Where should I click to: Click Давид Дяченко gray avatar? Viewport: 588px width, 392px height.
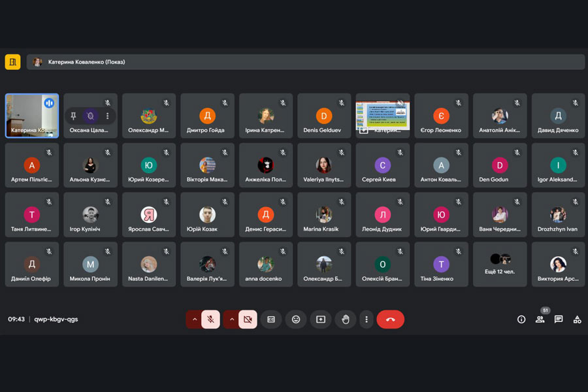[x=558, y=116]
